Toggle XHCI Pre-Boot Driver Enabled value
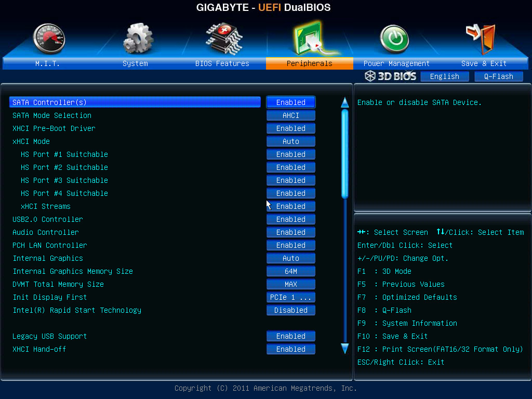 click(x=291, y=128)
